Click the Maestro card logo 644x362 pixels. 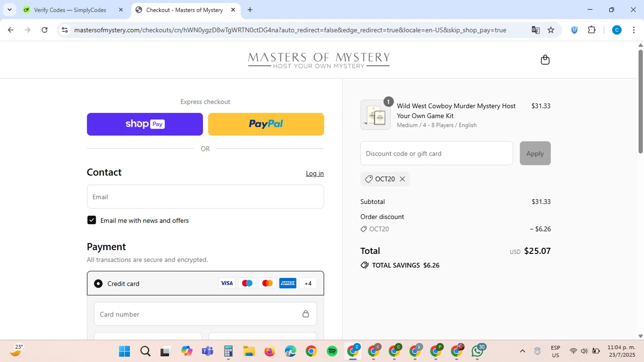click(247, 283)
